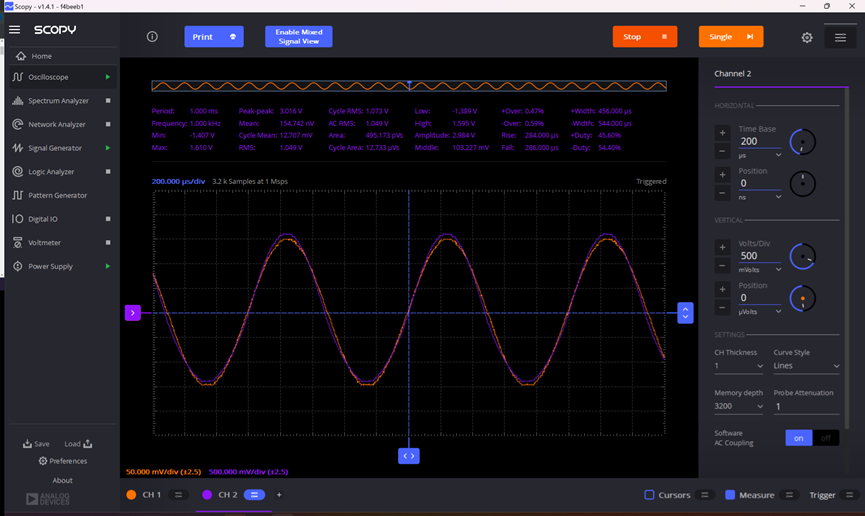
Task: Click the info icon in the toolbar
Action: [x=152, y=36]
